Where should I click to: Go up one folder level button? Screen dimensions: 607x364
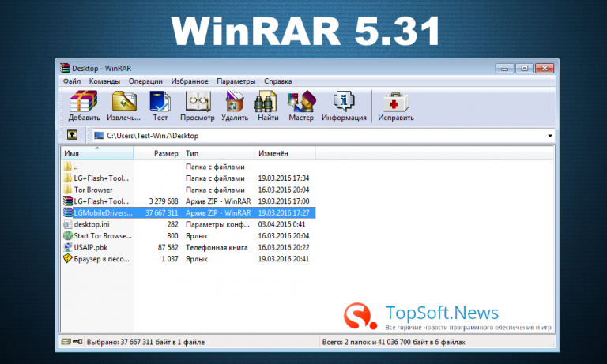tap(72, 136)
